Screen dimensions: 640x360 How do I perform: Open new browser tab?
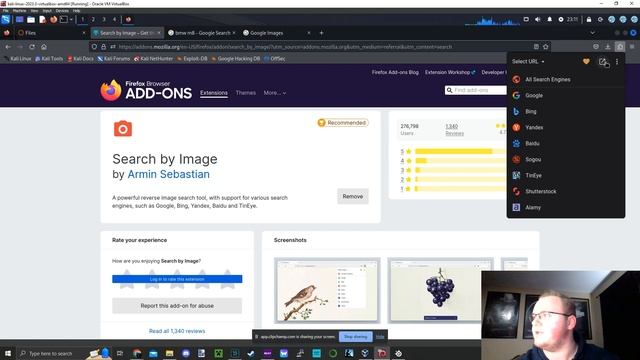pyautogui.click(x=321, y=33)
